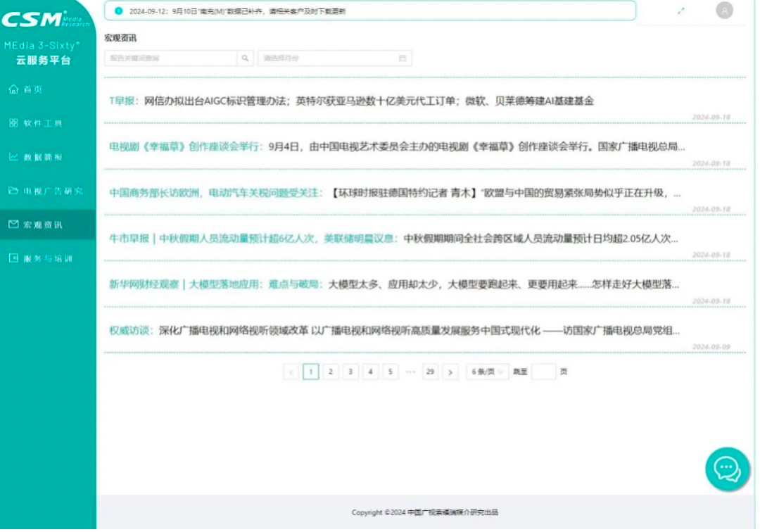Click the notice dot in announcement bar

coord(119,11)
